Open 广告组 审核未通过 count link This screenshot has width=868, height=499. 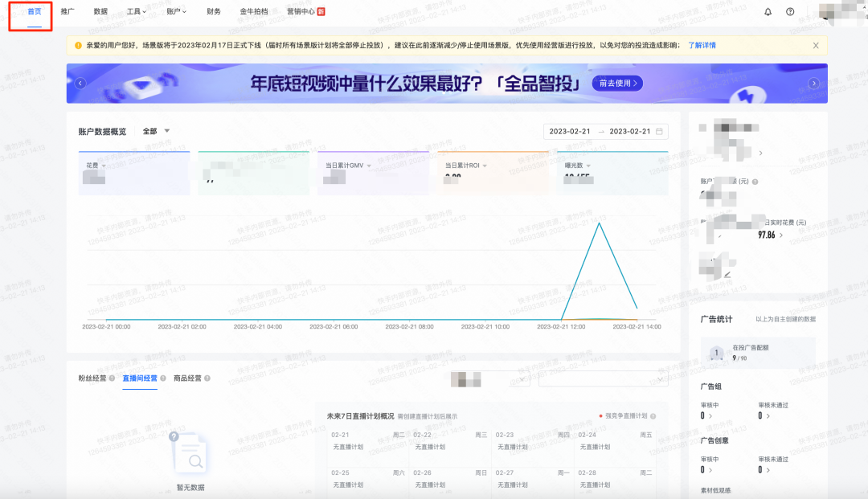tap(764, 416)
